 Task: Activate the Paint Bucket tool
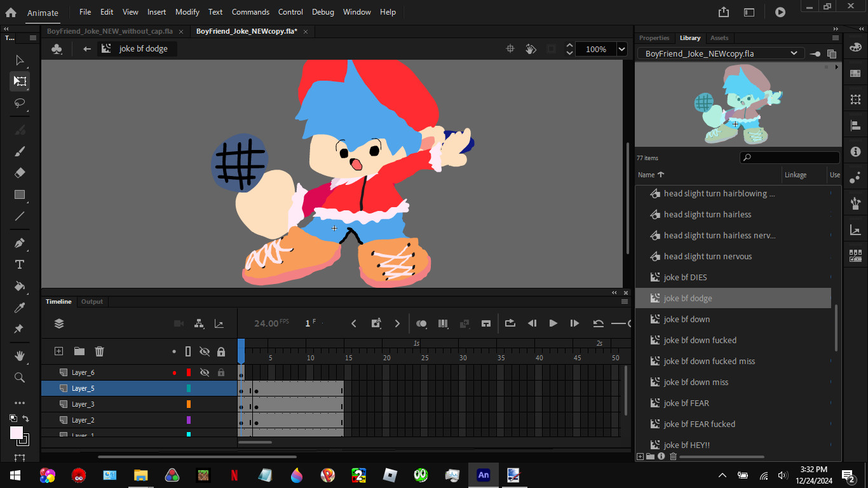(20, 286)
